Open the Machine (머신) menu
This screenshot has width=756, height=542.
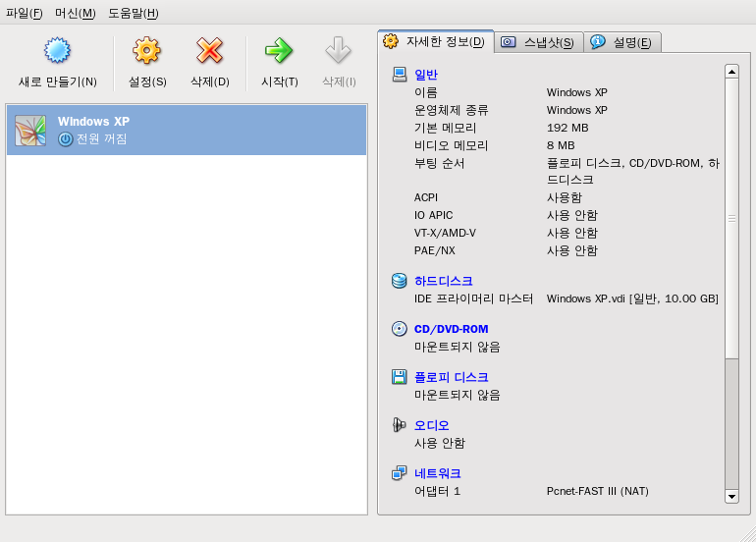[76, 13]
